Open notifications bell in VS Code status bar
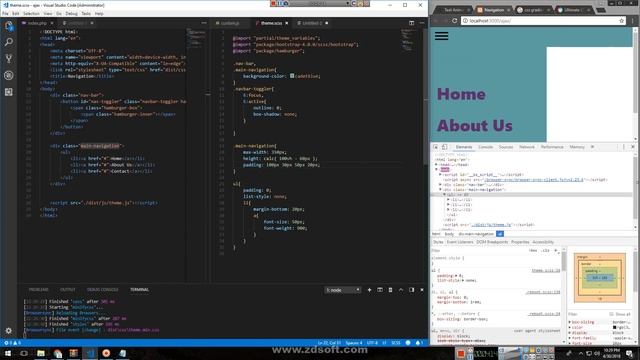 pyautogui.click(x=419, y=343)
